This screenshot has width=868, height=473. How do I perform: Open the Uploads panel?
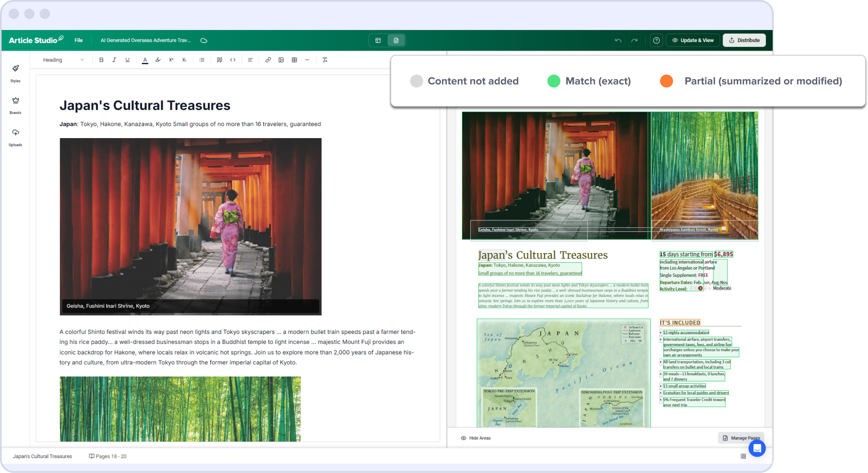coord(16,137)
